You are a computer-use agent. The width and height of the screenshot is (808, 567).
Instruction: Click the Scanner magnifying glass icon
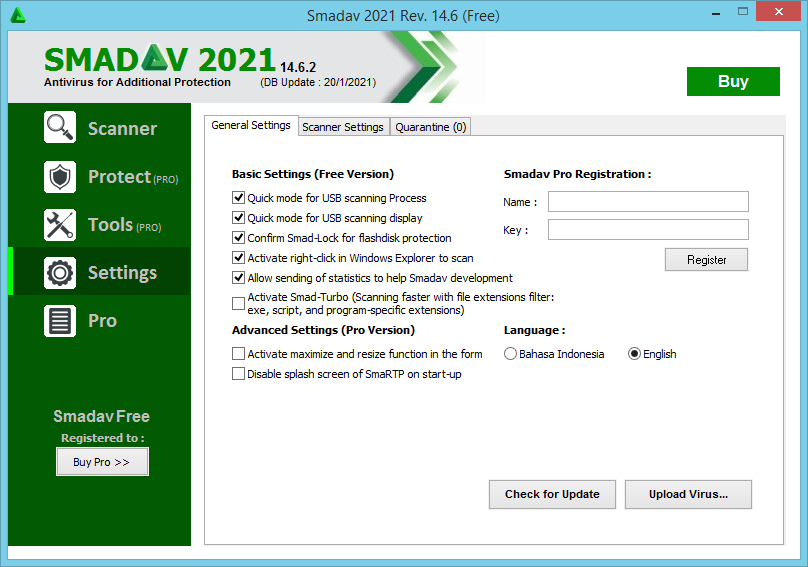60,127
